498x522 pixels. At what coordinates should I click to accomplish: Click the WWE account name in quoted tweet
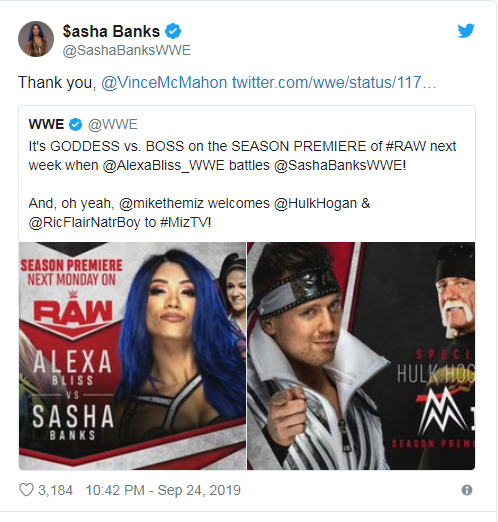point(46,124)
